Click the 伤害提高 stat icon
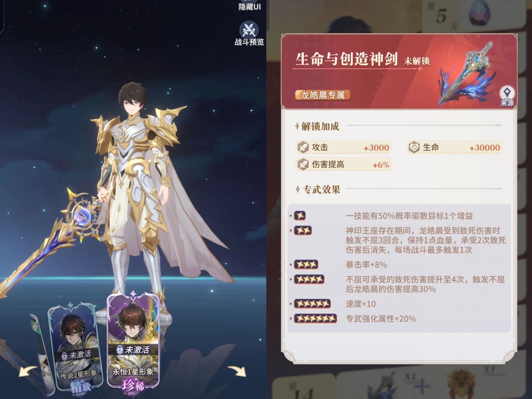The height and width of the screenshot is (399, 532). coord(303,164)
